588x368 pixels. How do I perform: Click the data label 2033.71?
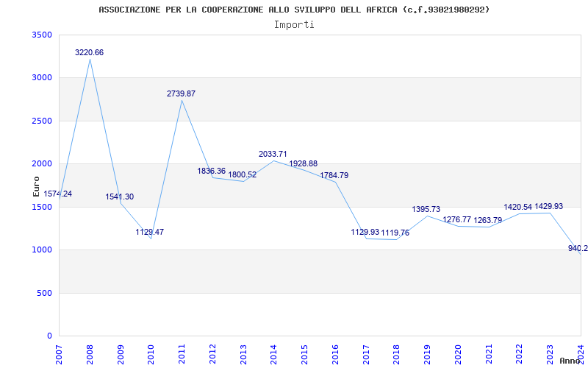273,154
